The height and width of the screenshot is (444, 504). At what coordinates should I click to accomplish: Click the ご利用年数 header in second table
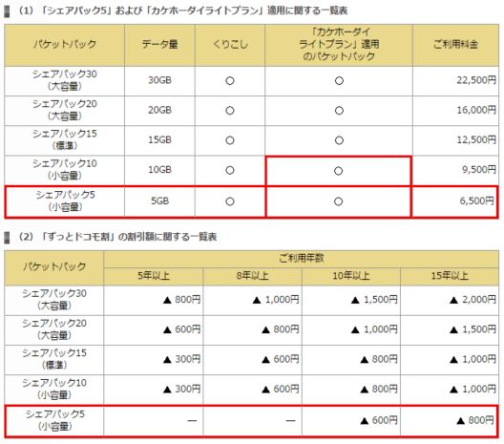click(x=302, y=259)
